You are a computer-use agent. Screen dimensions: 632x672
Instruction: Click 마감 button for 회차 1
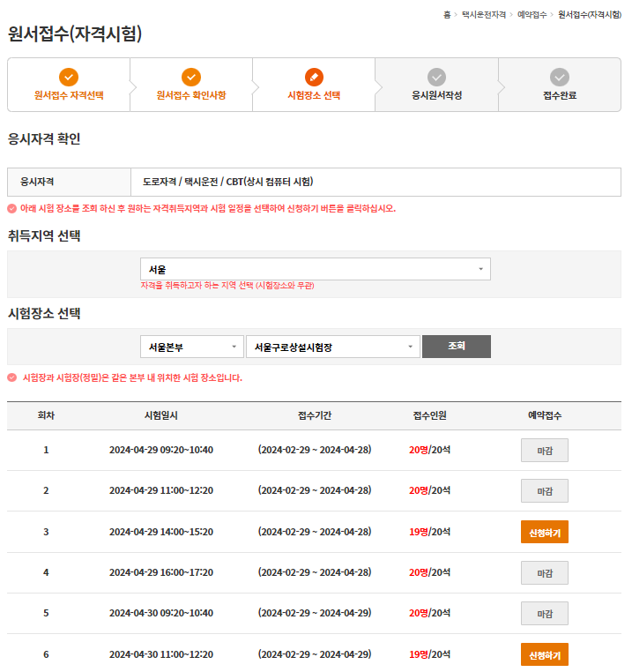545,450
